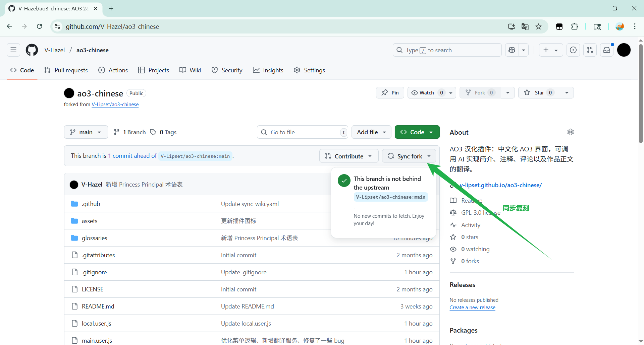Open the pull requests icon in header
This screenshot has height=345, width=644.
[x=590, y=50]
